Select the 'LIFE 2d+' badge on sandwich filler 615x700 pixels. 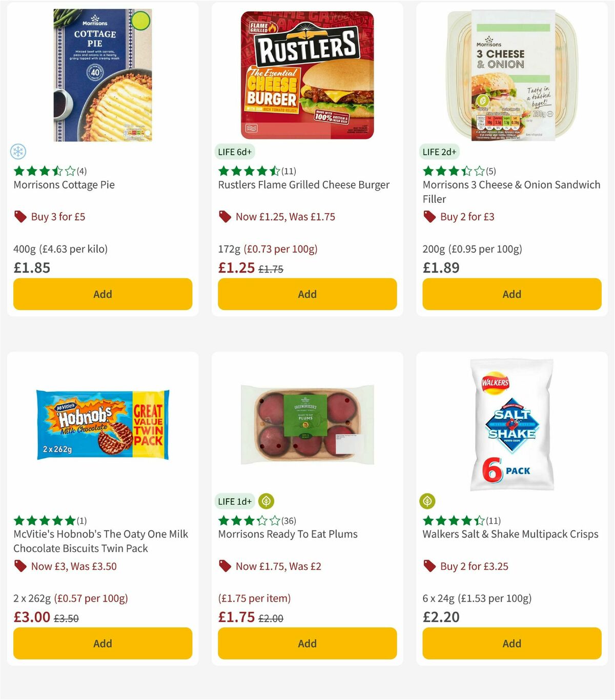point(439,152)
